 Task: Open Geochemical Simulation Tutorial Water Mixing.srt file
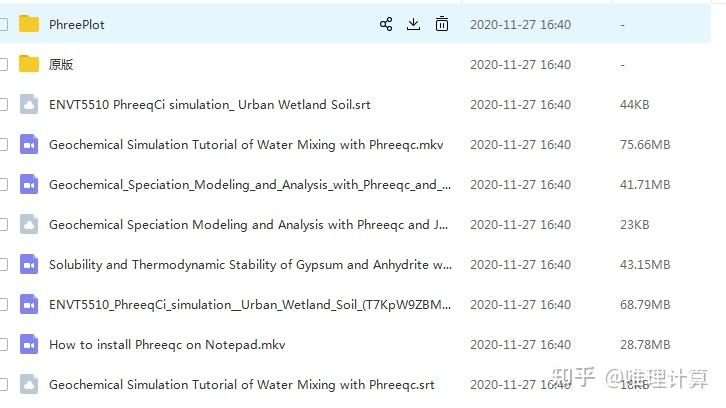tap(241, 384)
